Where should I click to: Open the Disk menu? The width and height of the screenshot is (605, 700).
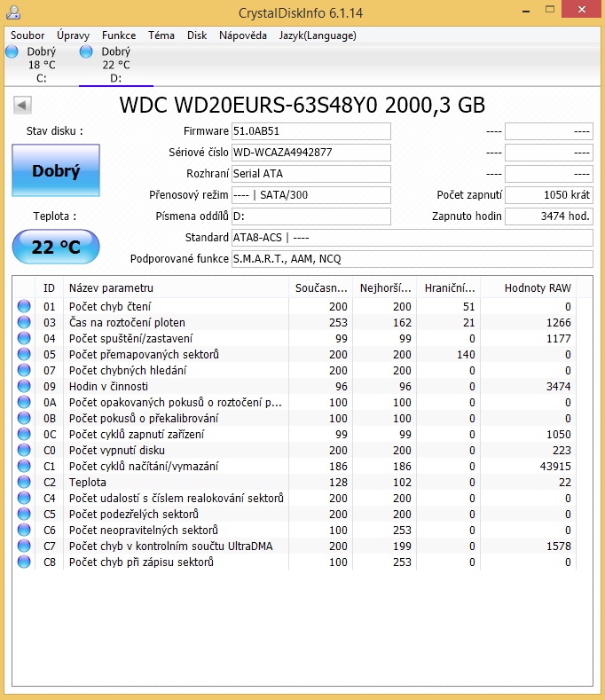(x=197, y=35)
